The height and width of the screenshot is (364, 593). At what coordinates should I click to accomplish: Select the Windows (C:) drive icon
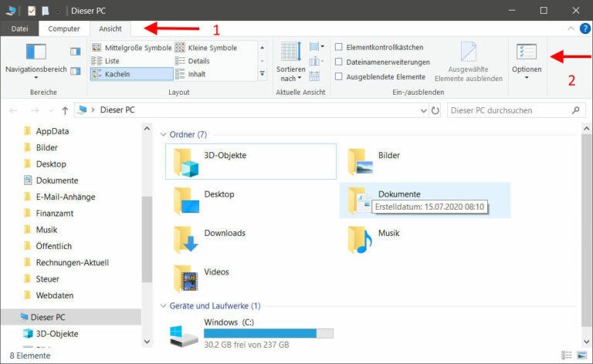point(184,336)
